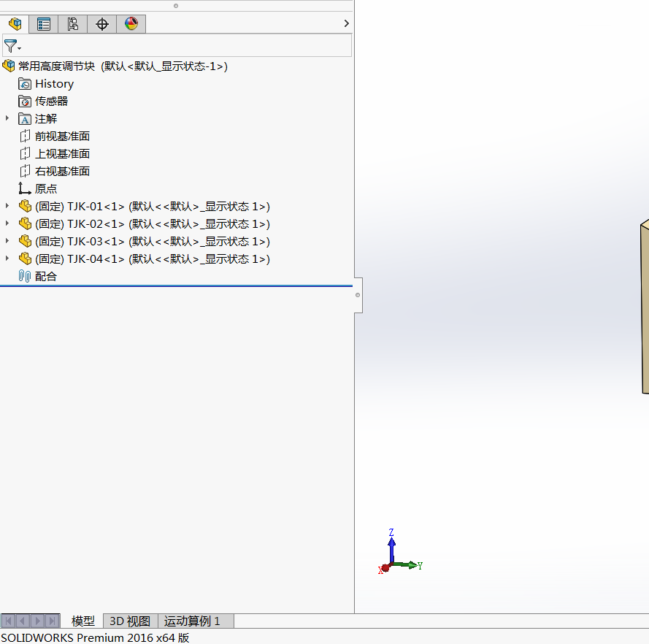The height and width of the screenshot is (644, 649).
Task: Select the 前视基准面 front plane
Action: (62, 137)
